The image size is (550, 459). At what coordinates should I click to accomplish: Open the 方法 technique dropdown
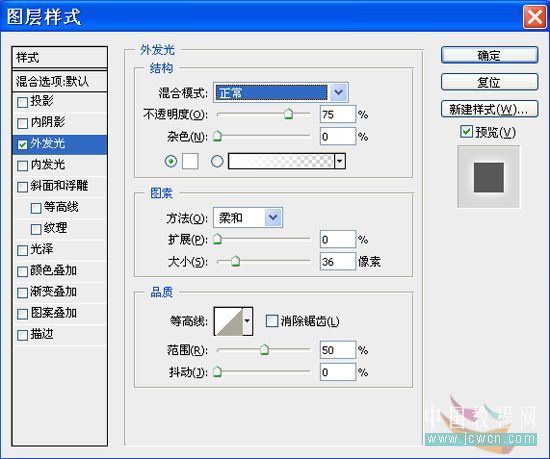click(x=248, y=218)
